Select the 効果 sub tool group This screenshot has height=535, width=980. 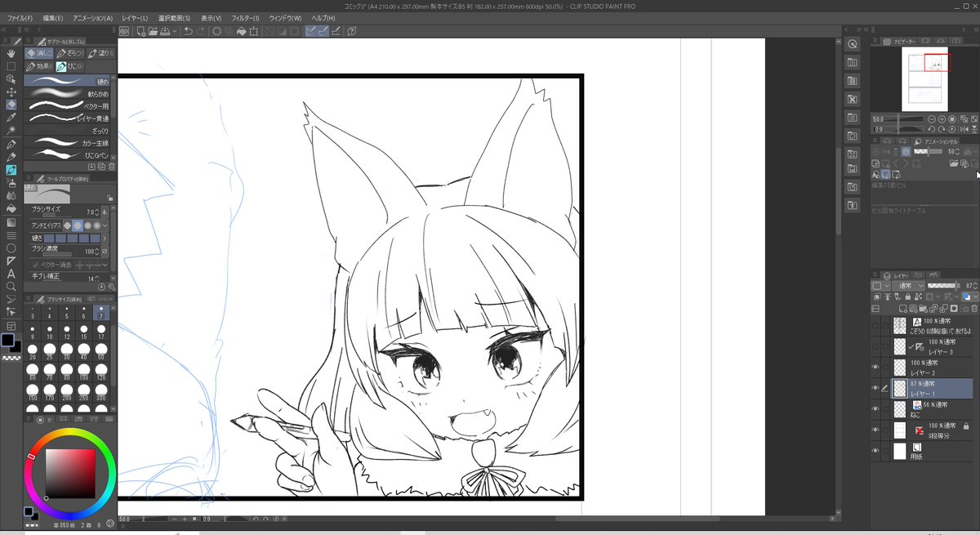(40, 66)
